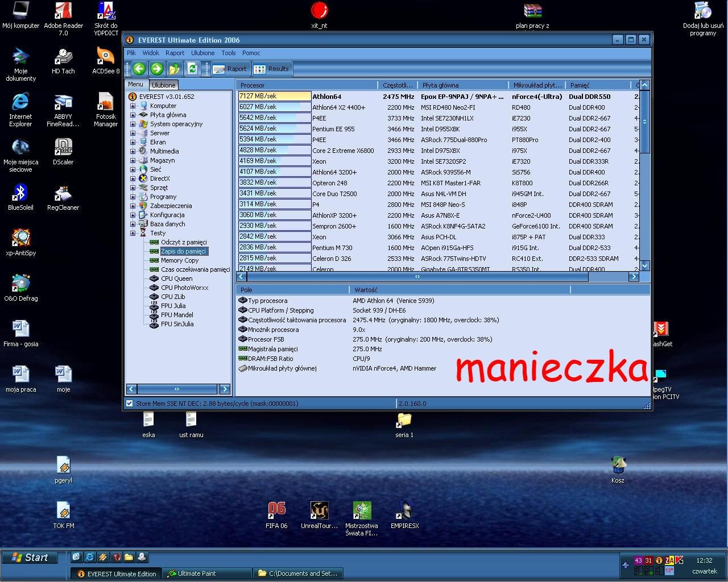The height and width of the screenshot is (582, 728).
Task: Collapse the Testy tree node
Action: pos(133,233)
